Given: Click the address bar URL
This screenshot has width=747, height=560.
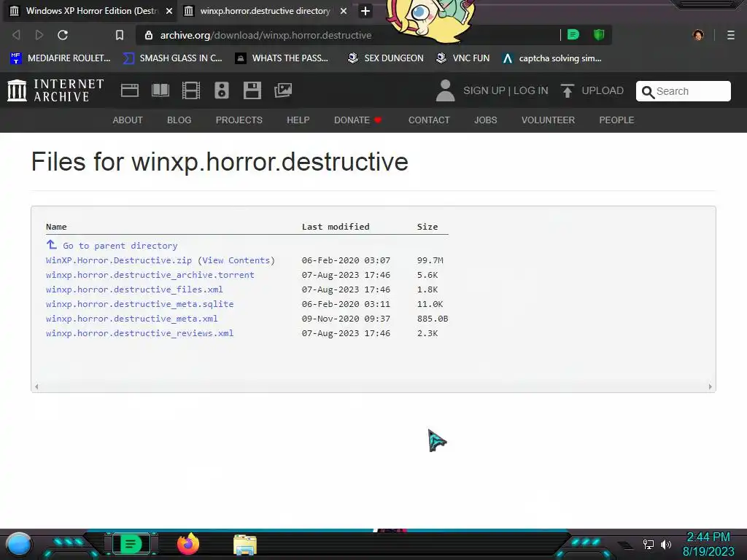Looking at the screenshot, I should [266, 35].
